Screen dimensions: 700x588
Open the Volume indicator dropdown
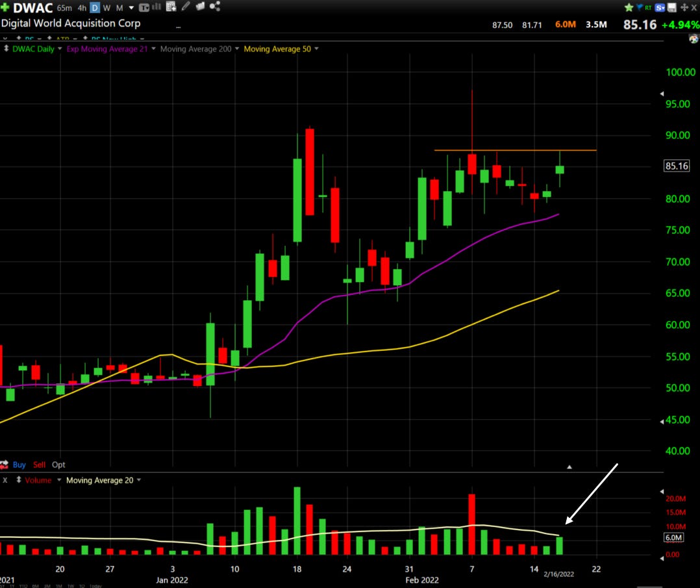pyautogui.click(x=59, y=480)
